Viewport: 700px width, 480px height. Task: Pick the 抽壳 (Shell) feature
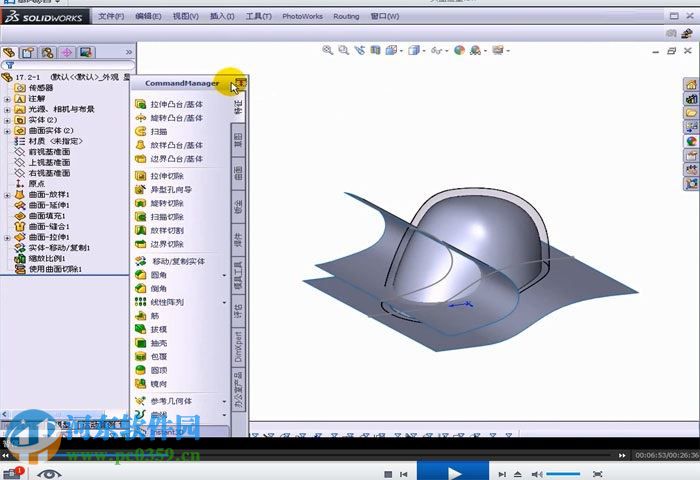[151, 343]
